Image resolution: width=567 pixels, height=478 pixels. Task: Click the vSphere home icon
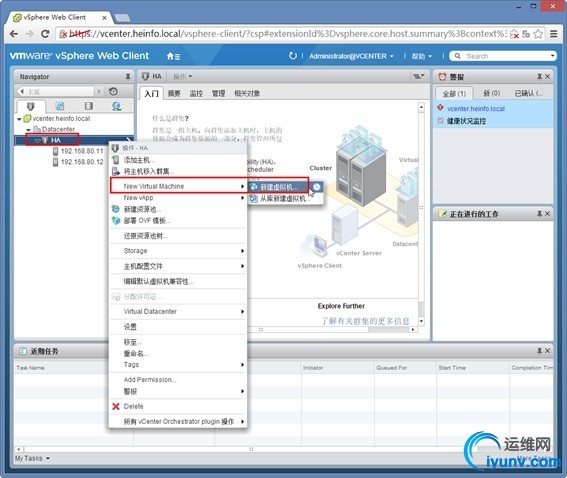click(173, 56)
